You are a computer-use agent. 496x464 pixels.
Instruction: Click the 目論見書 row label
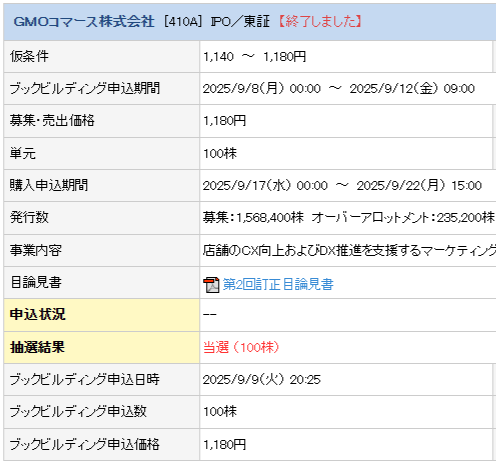pos(36,282)
